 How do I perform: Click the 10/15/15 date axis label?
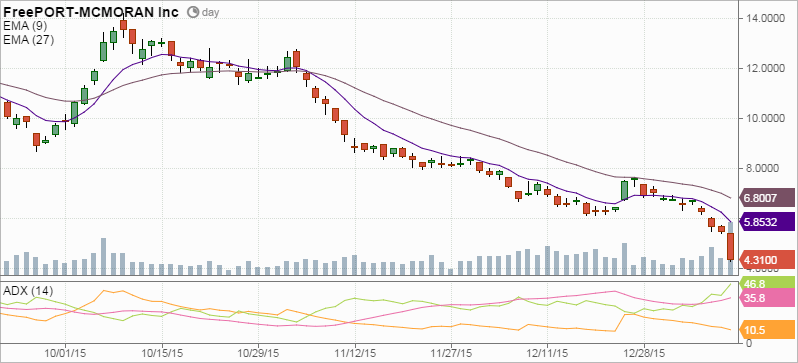(162, 352)
